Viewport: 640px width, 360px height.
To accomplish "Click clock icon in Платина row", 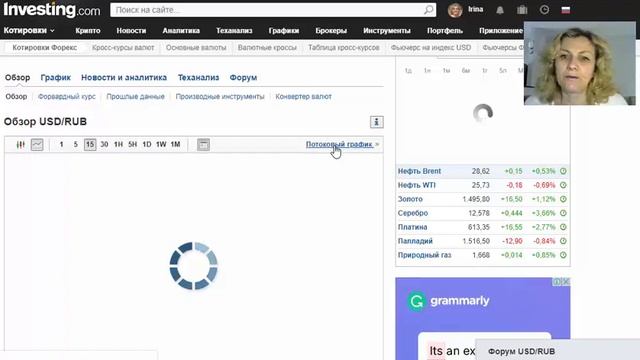I will coord(563,227).
